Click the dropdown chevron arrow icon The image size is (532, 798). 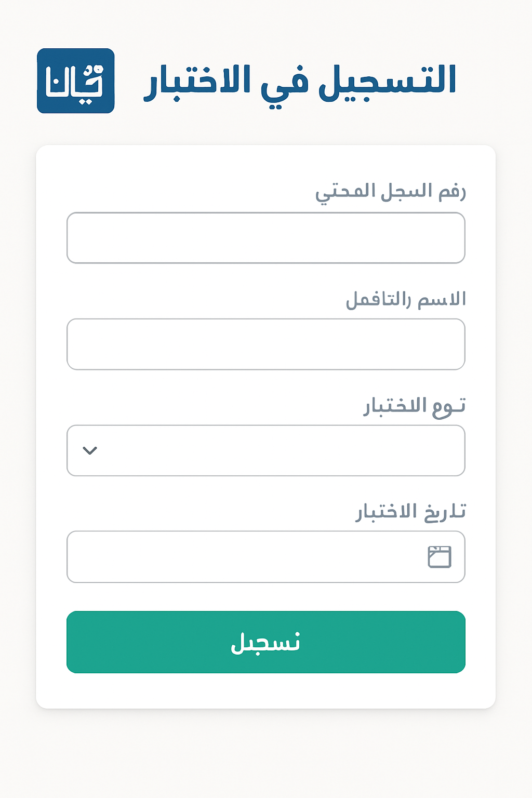click(90, 450)
